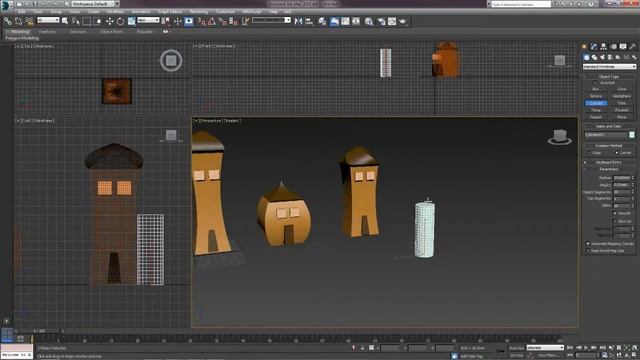Select the Shapes creation category

pos(594,58)
